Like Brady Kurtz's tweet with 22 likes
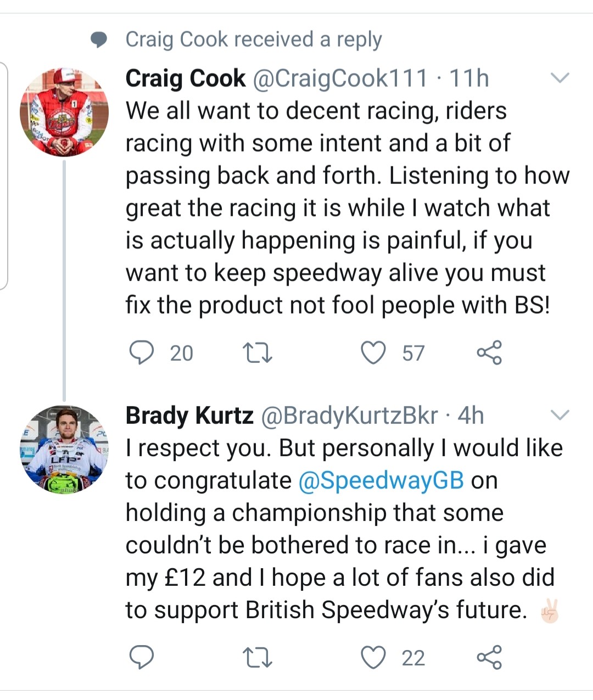Viewport: 593px width, 700px height. (373, 657)
